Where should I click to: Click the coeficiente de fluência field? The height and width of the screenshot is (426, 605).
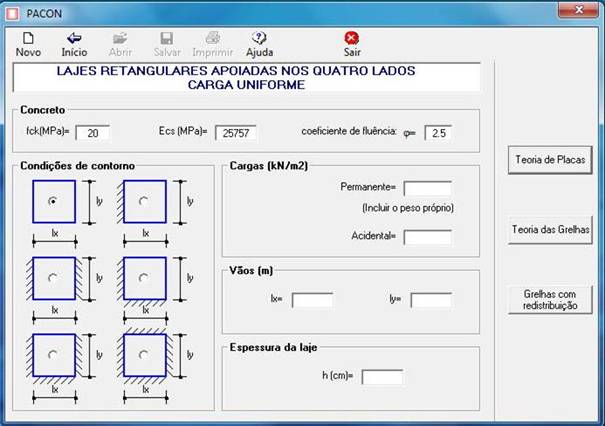437,132
